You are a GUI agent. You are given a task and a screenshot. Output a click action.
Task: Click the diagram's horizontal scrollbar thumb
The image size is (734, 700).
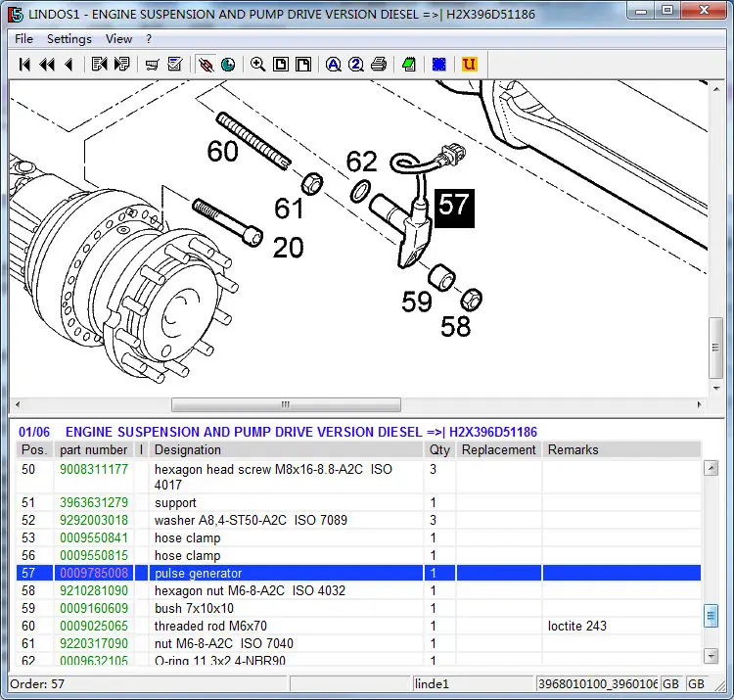286,404
